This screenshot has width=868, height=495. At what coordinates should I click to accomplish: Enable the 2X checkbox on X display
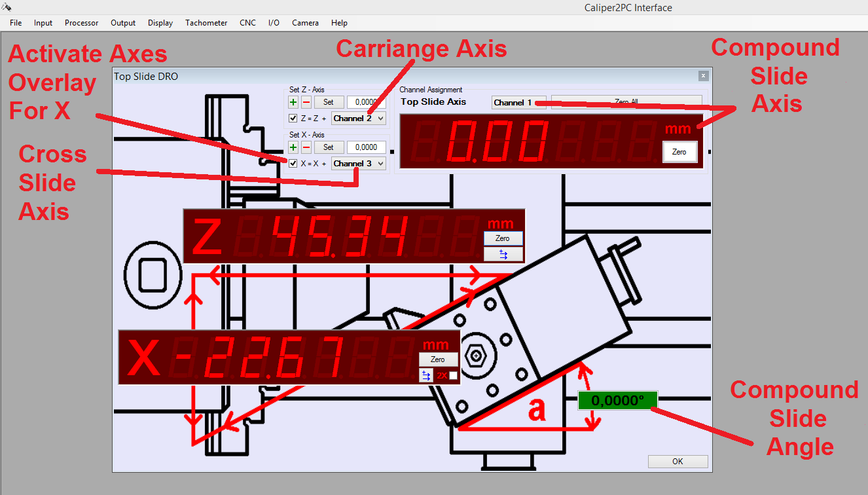pyautogui.click(x=453, y=376)
